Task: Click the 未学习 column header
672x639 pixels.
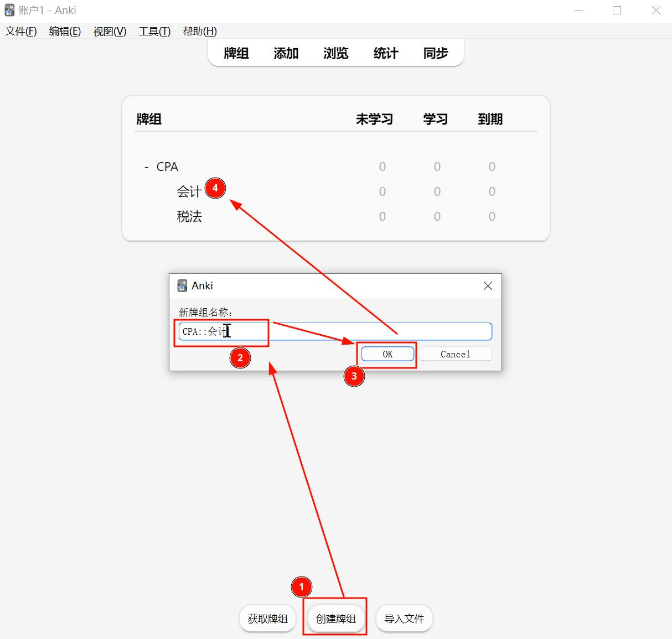Action: coord(374,119)
